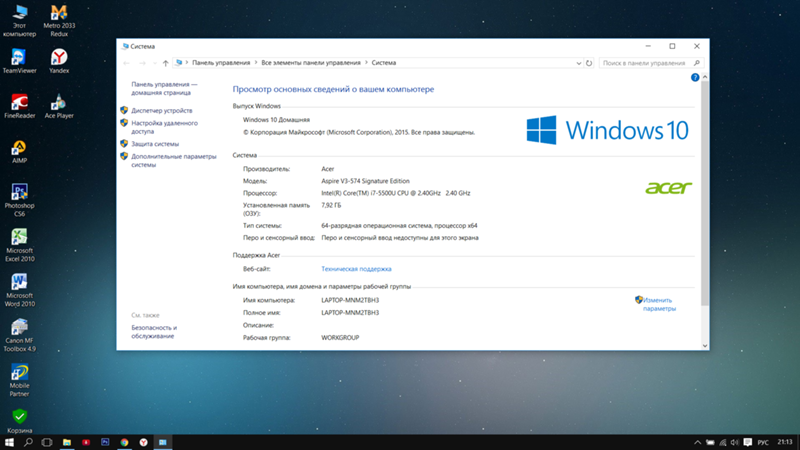This screenshot has height=450, width=800.
Task: Expand the address bar history dropdown
Action: click(x=579, y=63)
